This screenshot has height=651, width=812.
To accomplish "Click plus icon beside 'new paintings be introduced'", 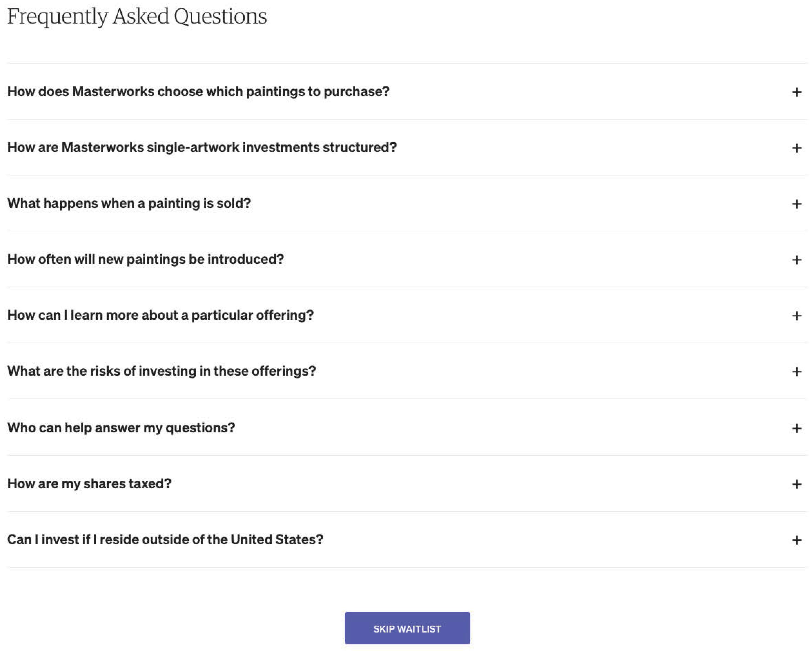I will coord(796,260).
